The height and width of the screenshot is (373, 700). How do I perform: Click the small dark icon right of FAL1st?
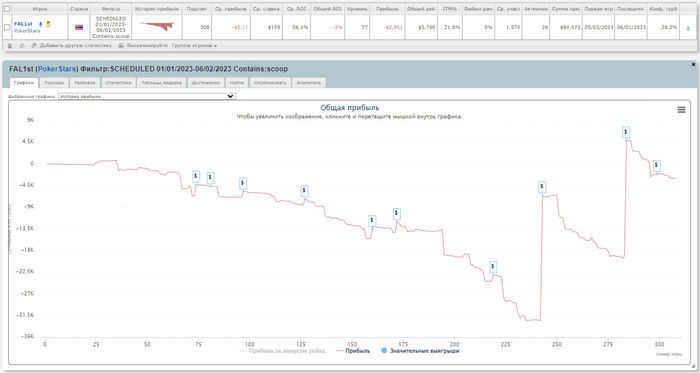point(41,24)
